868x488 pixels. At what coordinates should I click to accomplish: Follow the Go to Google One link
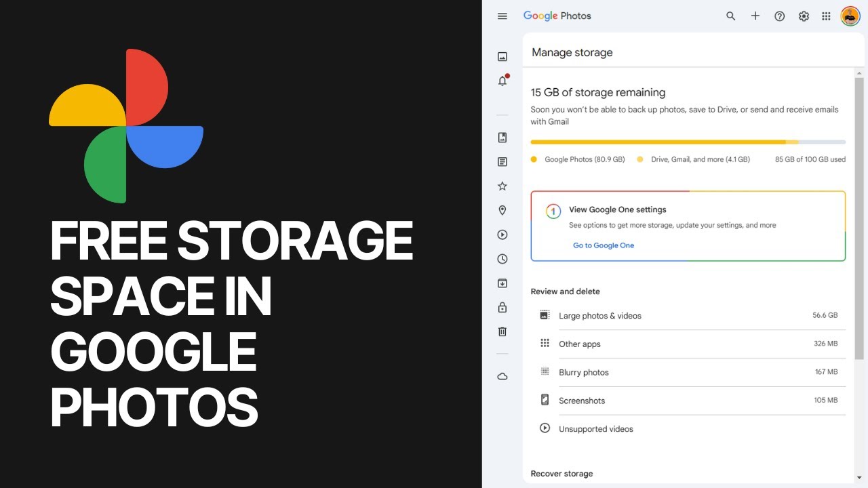(x=604, y=245)
